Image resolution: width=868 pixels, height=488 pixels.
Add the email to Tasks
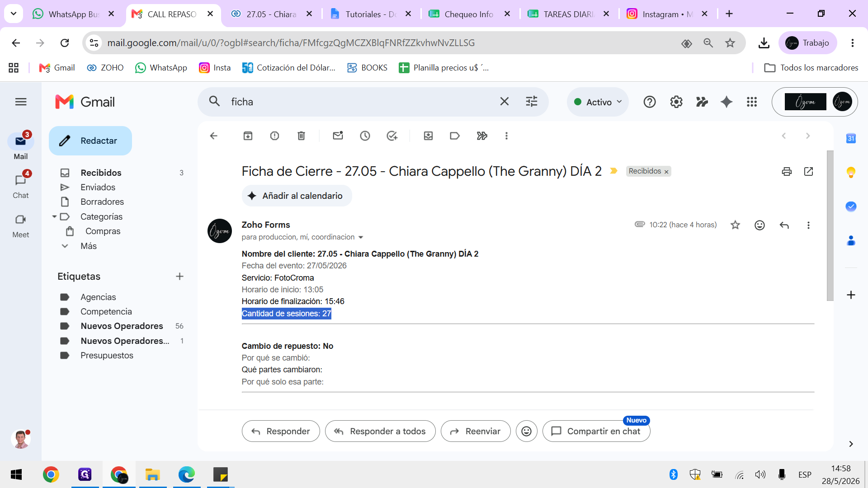tap(392, 136)
